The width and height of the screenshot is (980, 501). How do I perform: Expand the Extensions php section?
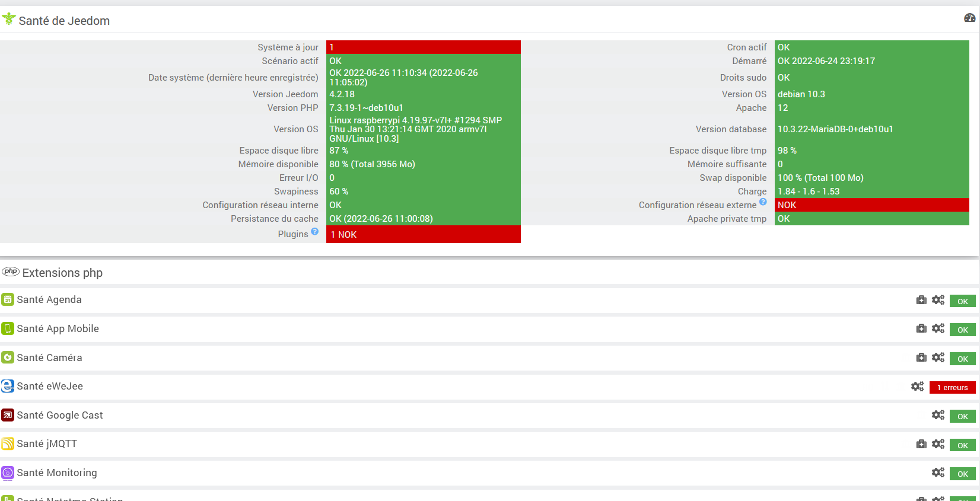tap(62, 273)
